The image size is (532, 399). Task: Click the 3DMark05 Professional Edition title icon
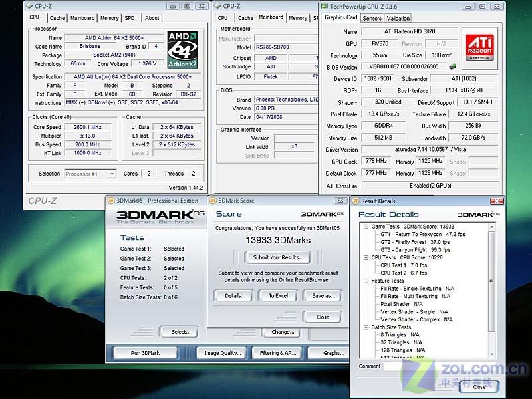pos(111,201)
